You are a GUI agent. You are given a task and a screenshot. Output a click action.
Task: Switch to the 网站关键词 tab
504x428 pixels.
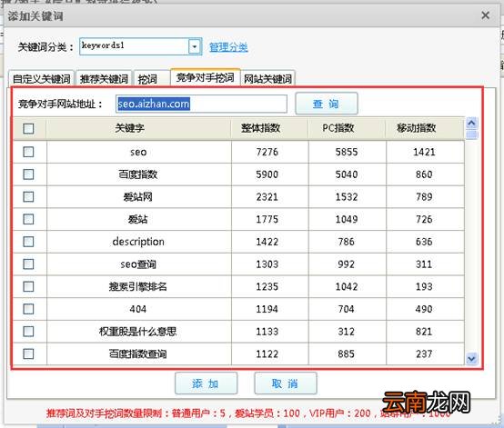(267, 79)
